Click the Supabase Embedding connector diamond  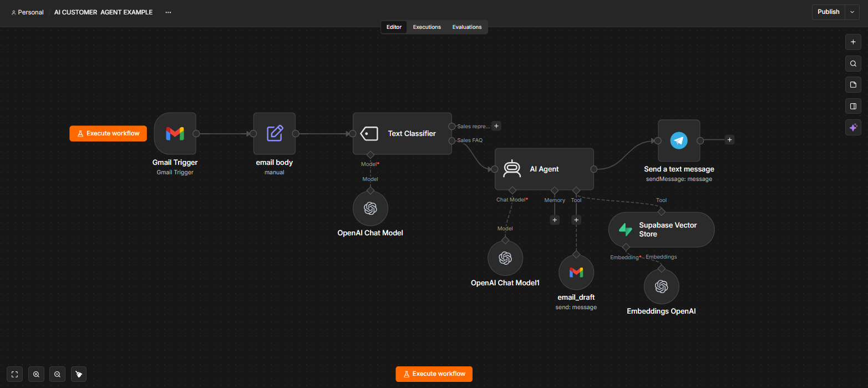626,247
